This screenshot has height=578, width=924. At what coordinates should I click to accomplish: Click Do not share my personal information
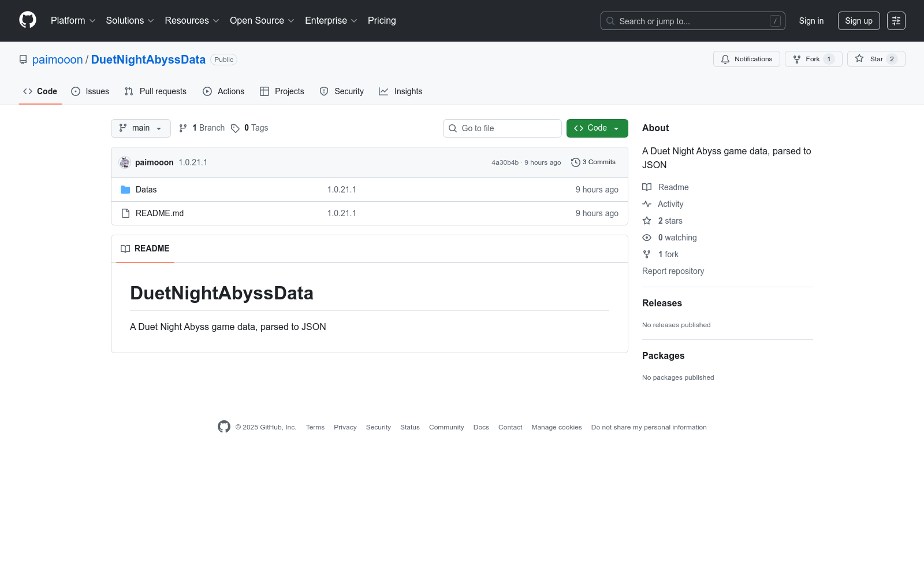(x=649, y=427)
